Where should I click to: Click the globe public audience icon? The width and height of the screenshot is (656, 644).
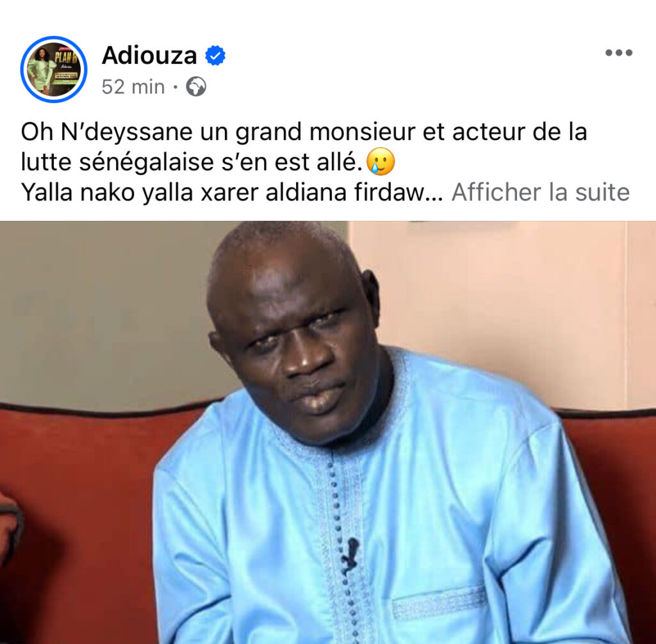[196, 86]
